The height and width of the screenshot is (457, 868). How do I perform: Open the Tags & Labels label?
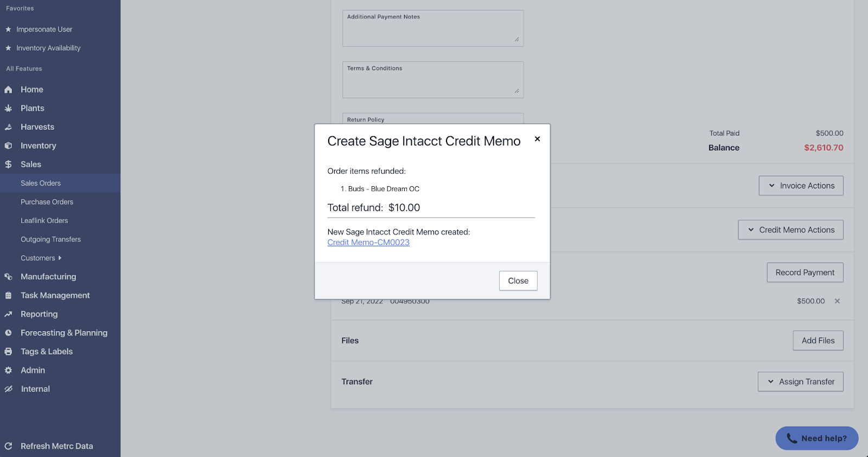(47, 352)
